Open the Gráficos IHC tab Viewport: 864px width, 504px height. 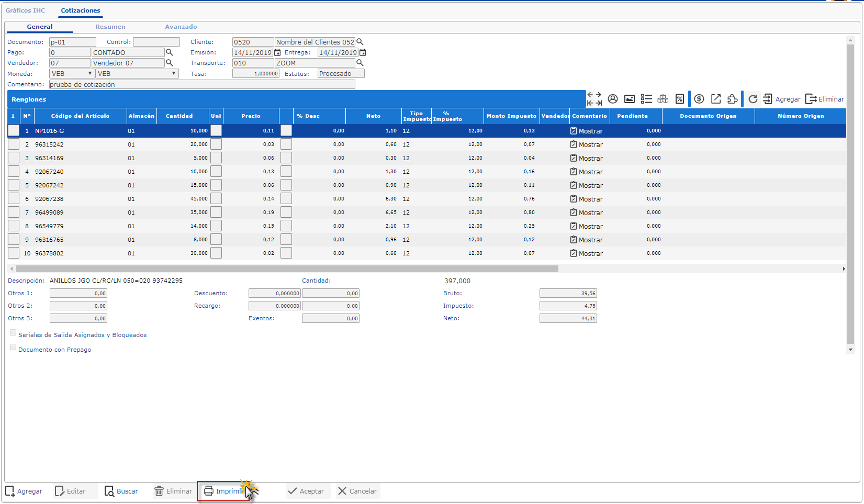[x=25, y=10]
